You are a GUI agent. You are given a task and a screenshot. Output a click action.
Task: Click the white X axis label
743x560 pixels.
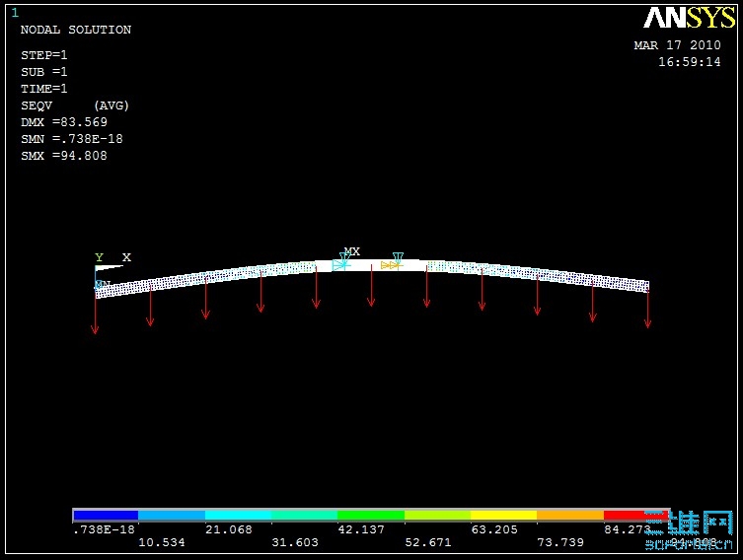click(x=126, y=257)
